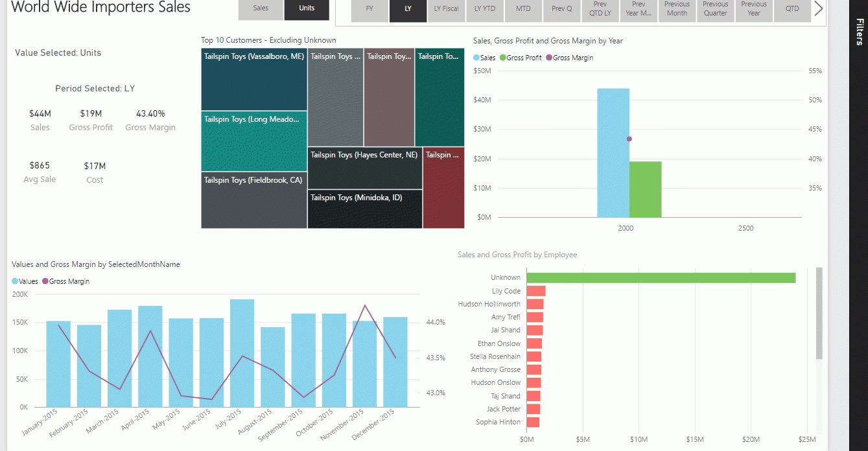Click the $44M Sales card value
This screenshot has height=451, width=868.
point(40,113)
